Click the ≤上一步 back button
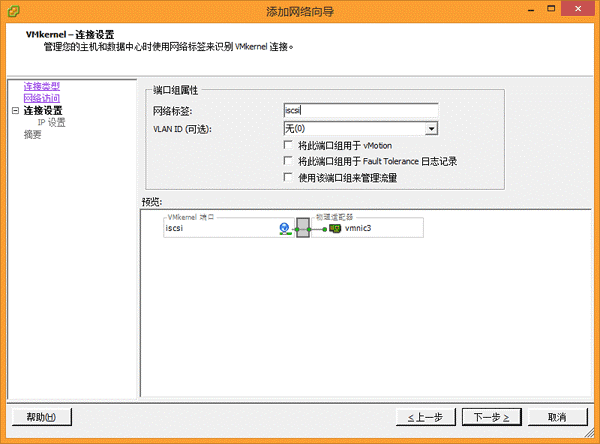The image size is (600, 444). click(426, 417)
